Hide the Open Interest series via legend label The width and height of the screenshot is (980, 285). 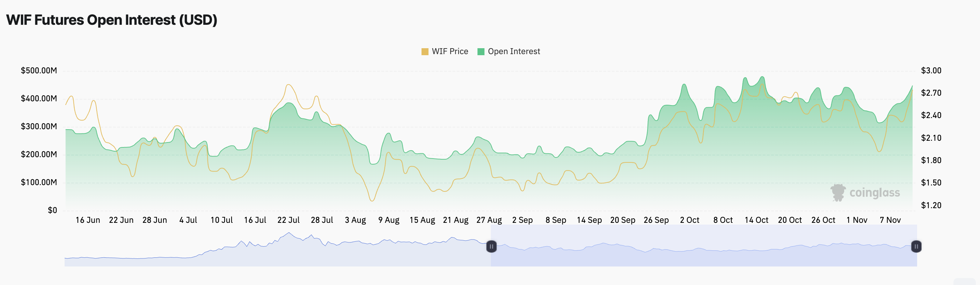514,52
